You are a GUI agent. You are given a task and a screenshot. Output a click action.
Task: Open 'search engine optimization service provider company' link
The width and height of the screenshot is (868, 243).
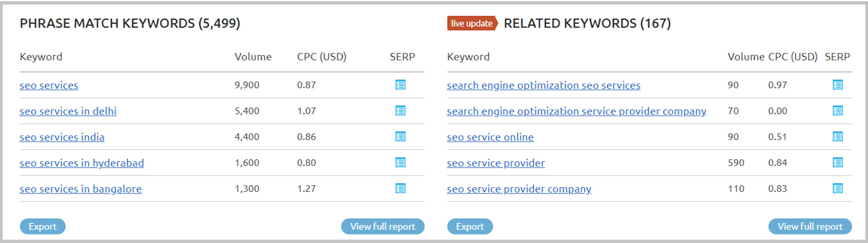tap(576, 111)
